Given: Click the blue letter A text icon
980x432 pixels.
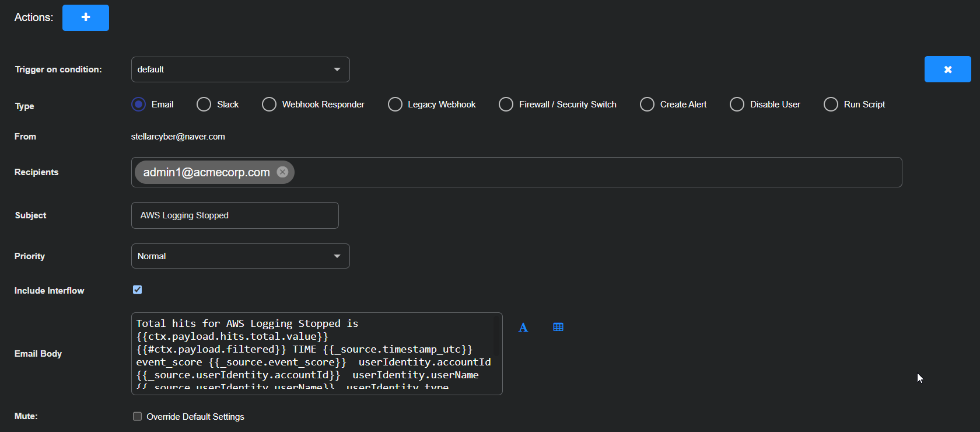Looking at the screenshot, I should (x=523, y=328).
